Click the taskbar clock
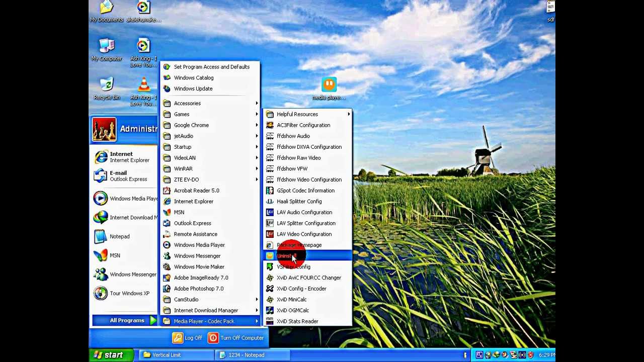644x362 pixels. point(546,355)
